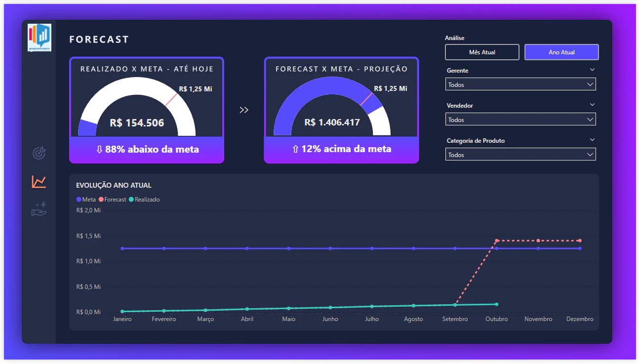Image resolution: width=639 pixels, height=364 pixels.
Task: Collapse the chevron beside Categoria de Produto label
Action: (x=592, y=140)
